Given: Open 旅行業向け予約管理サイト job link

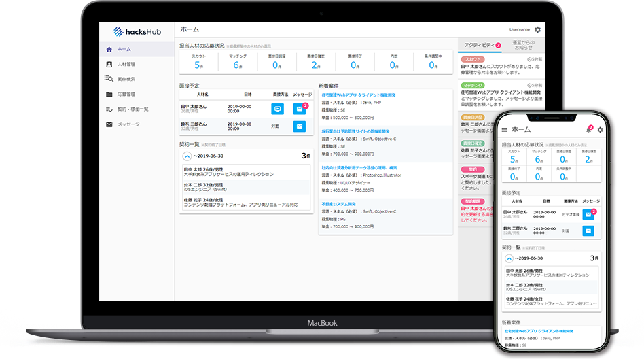Looking at the screenshot, I should tap(357, 131).
